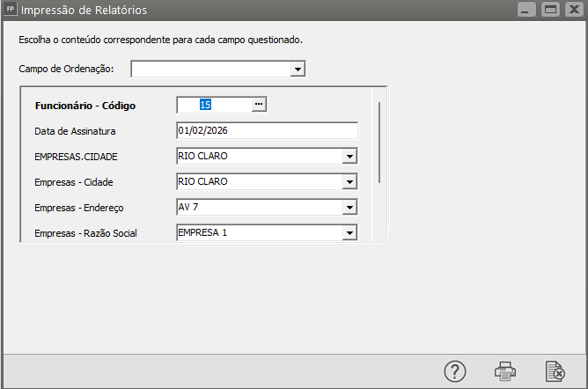The image size is (588, 389).
Task: Expand the Empresas - Razão Social dropdown
Action: (x=349, y=233)
